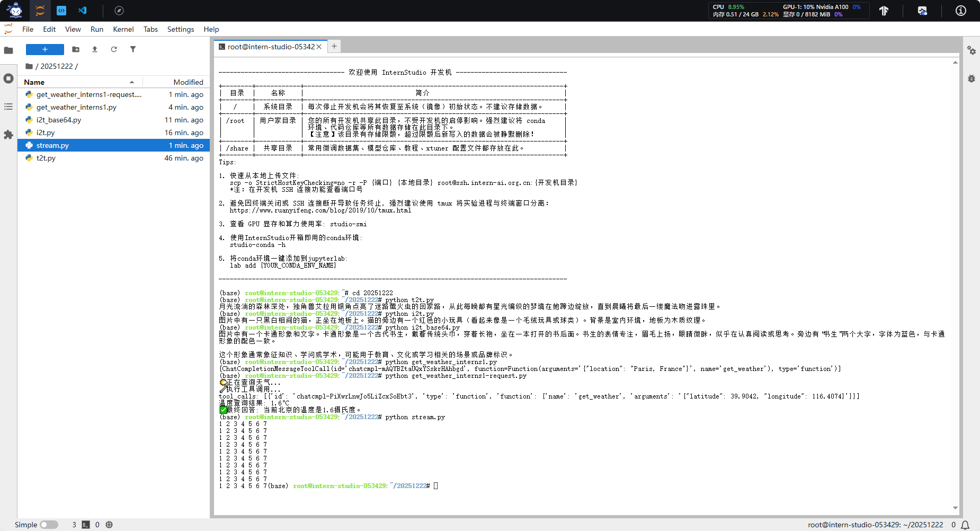Click the New Folder icon
980x531 pixels.
[x=76, y=49]
